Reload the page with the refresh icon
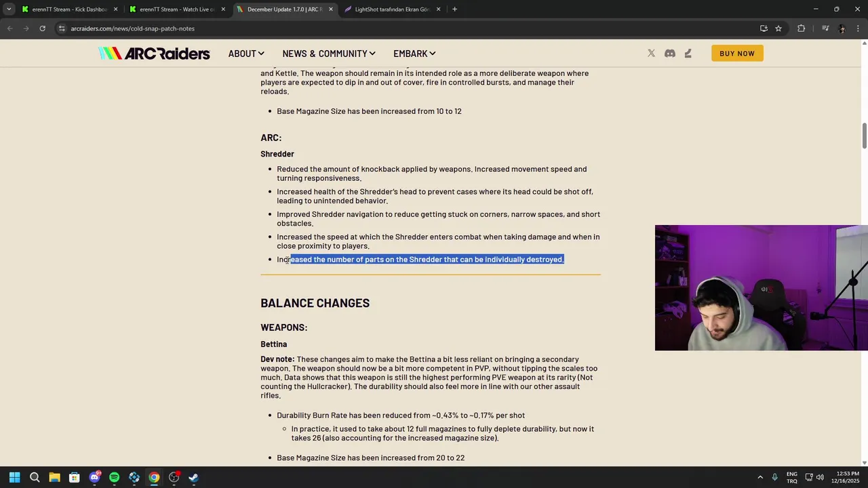This screenshot has height=488, width=868. (x=42, y=28)
